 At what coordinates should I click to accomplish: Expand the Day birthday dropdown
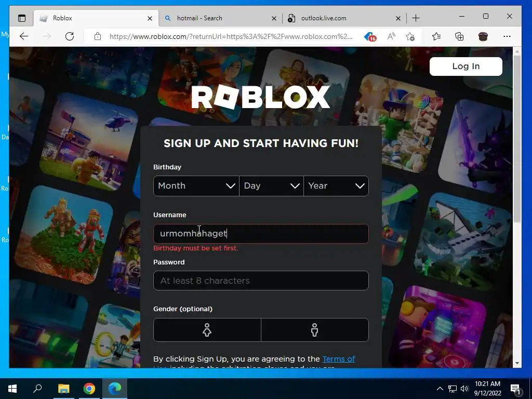pos(271,186)
